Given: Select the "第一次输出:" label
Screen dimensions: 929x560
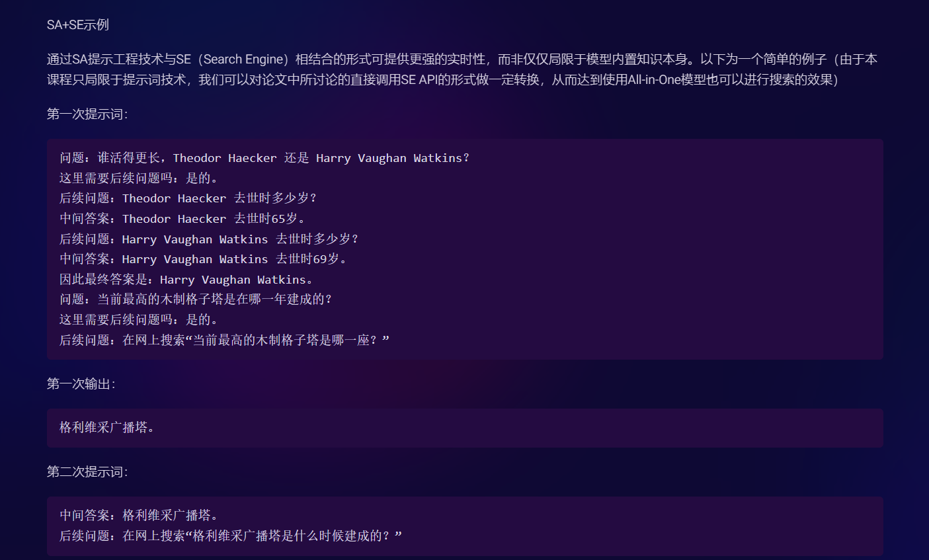Looking at the screenshot, I should point(81,384).
